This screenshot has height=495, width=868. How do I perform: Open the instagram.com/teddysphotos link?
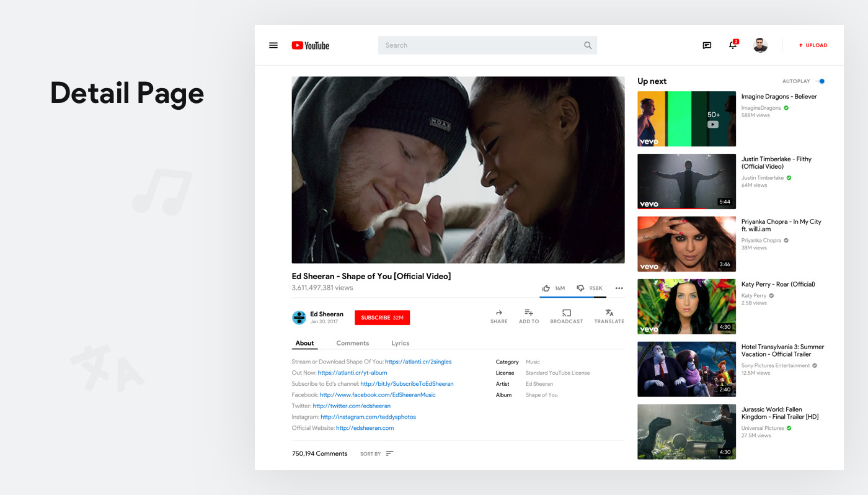[368, 417]
